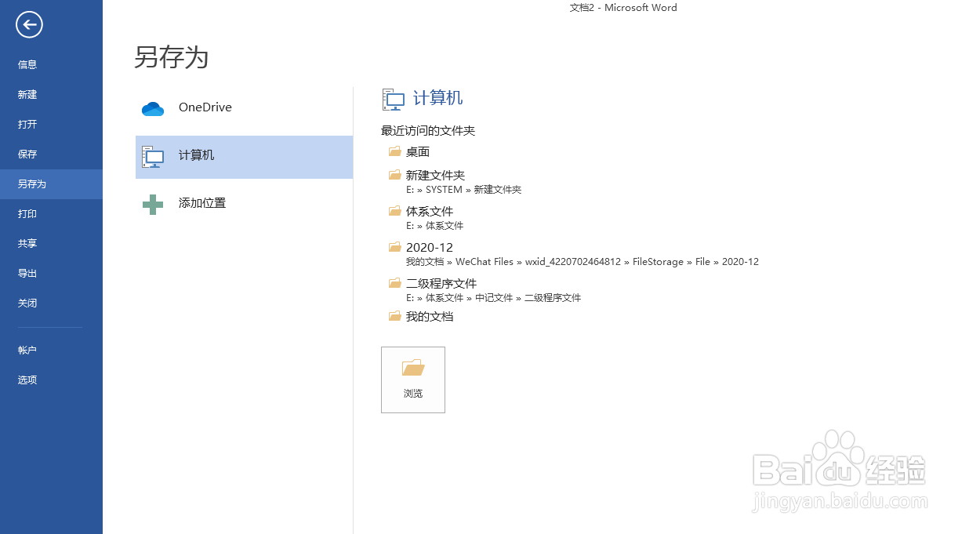Click the 另存为 page title
Screen dimensions: 980x534
pos(171,57)
